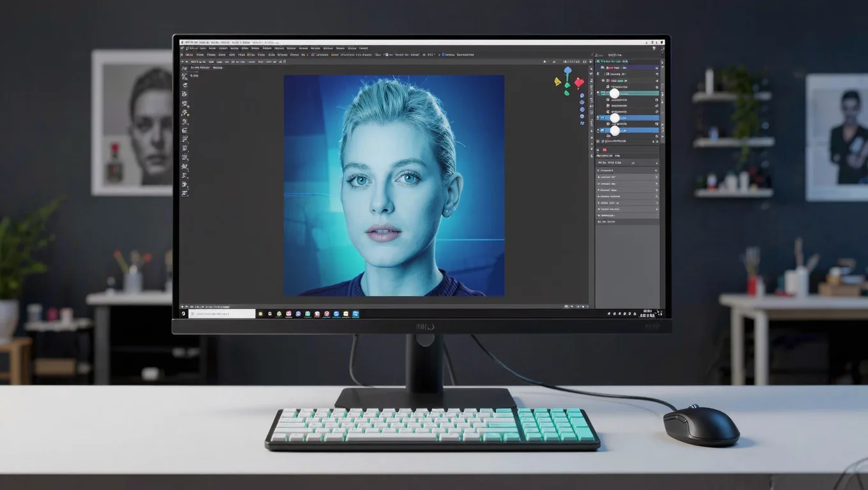Open the yellow circle app next to the taskbar search box
Viewport: 868px width, 490px height.
pos(260,314)
